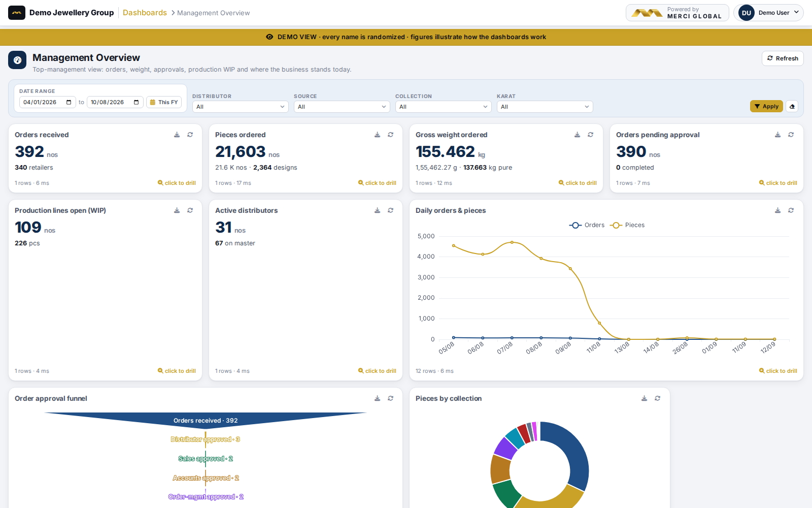Refresh the Daily orders & pieces chart
Image resolution: width=812 pixels, height=508 pixels.
[791, 210]
